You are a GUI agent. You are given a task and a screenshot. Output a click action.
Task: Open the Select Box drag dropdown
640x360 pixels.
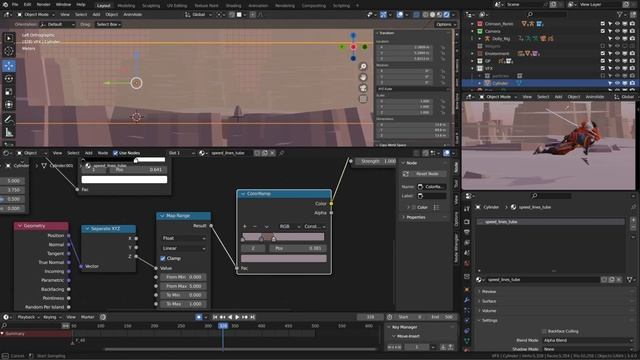[108, 24]
